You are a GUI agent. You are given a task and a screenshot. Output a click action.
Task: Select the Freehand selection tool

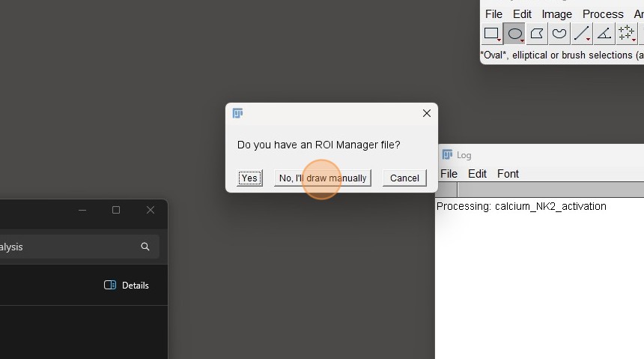pyautogui.click(x=559, y=34)
